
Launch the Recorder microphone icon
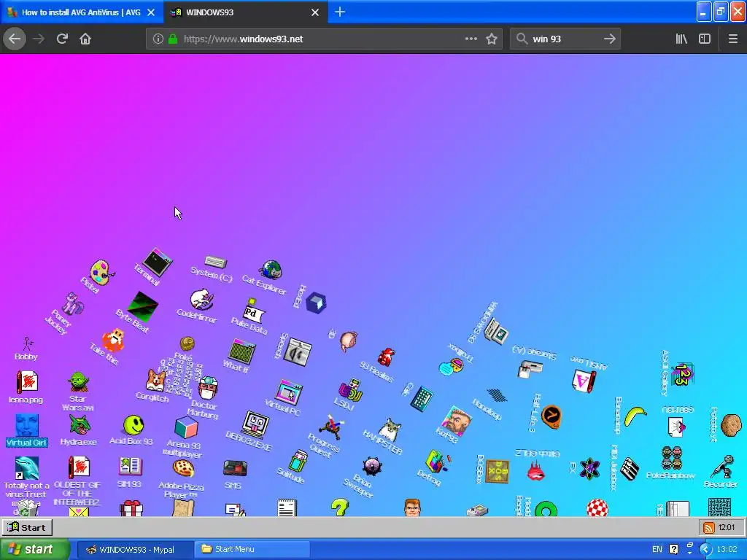(x=723, y=466)
